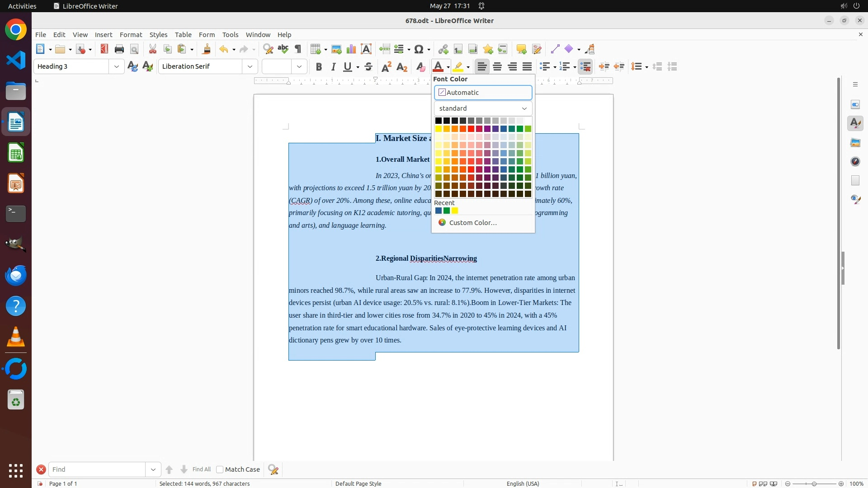Toggle the Bold formatting button
The image size is (868, 488).
tap(319, 67)
